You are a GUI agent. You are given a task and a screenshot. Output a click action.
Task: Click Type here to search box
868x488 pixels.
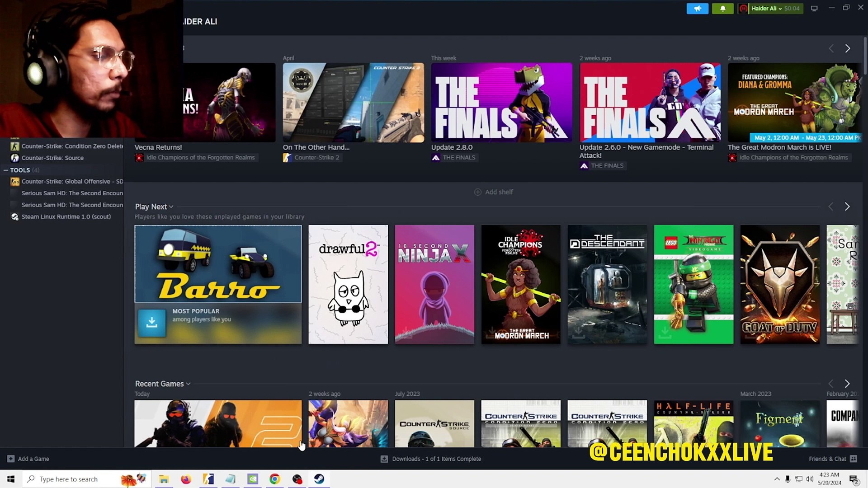(69, 479)
